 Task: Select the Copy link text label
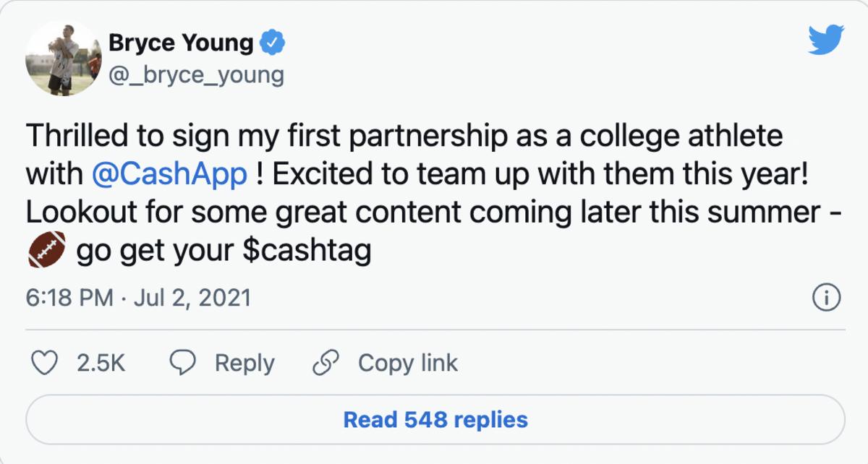(408, 363)
